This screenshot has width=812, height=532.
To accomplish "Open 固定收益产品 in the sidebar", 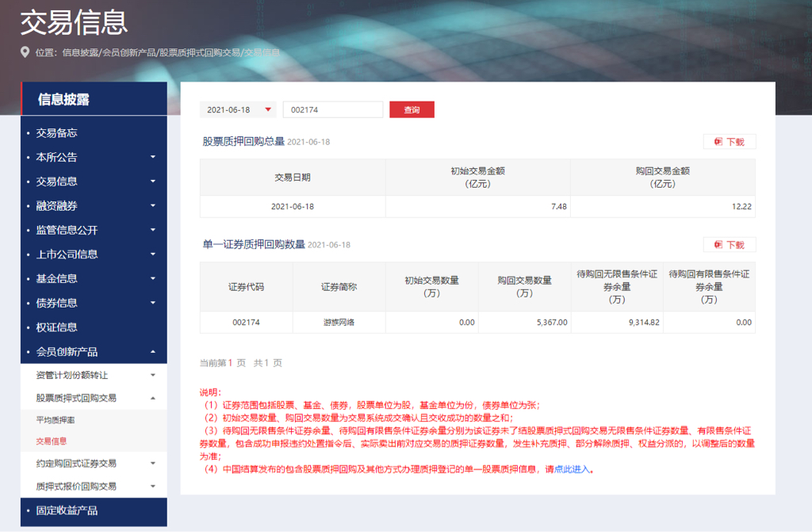I will pyautogui.click(x=67, y=511).
